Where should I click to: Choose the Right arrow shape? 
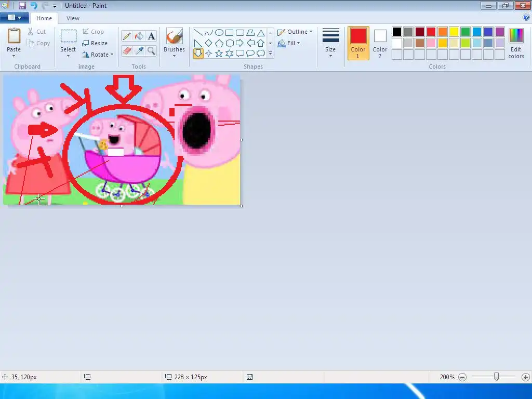[240, 43]
